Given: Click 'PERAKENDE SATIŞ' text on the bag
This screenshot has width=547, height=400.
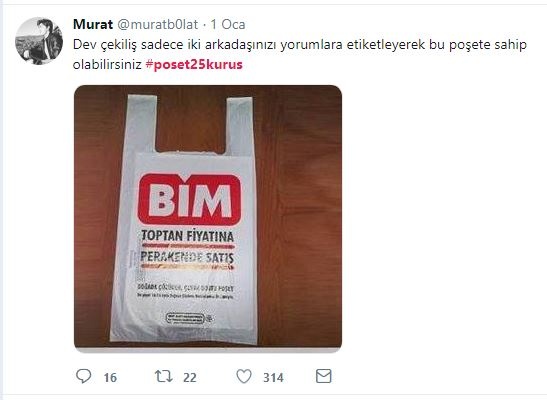Looking at the screenshot, I should click(x=187, y=257).
